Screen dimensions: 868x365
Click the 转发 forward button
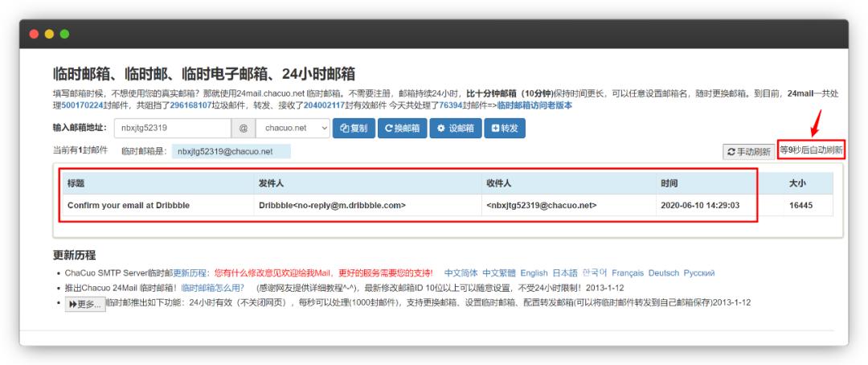(x=504, y=128)
